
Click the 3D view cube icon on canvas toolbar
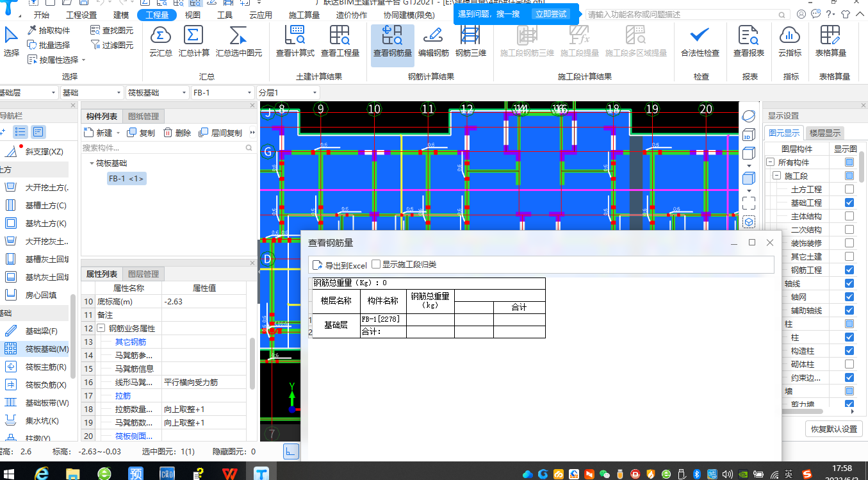tap(748, 135)
